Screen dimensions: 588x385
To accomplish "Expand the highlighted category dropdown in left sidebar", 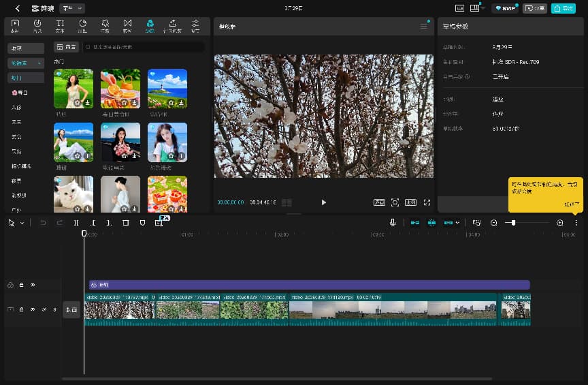I will [x=26, y=63].
